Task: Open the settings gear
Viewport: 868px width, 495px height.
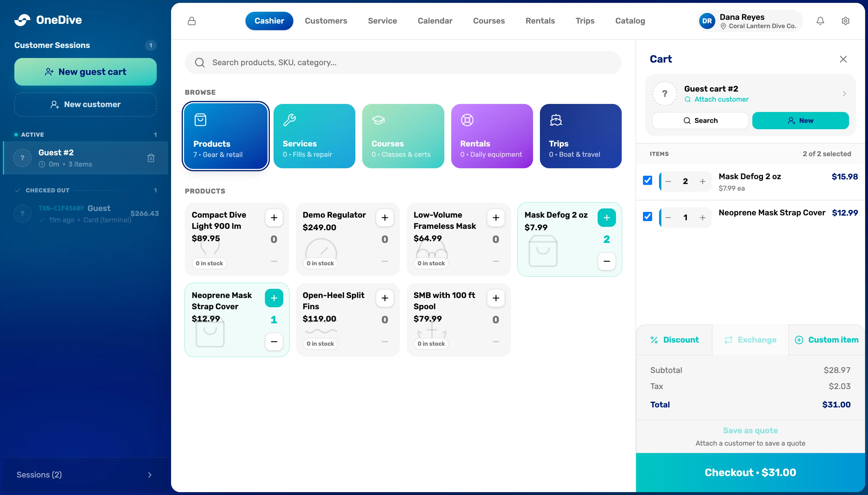Action: 845,21
